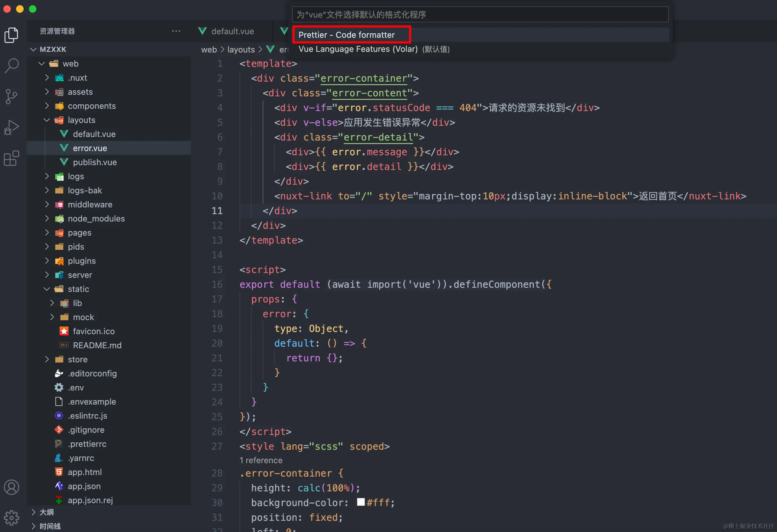Collapse the layouts folder

pos(47,120)
